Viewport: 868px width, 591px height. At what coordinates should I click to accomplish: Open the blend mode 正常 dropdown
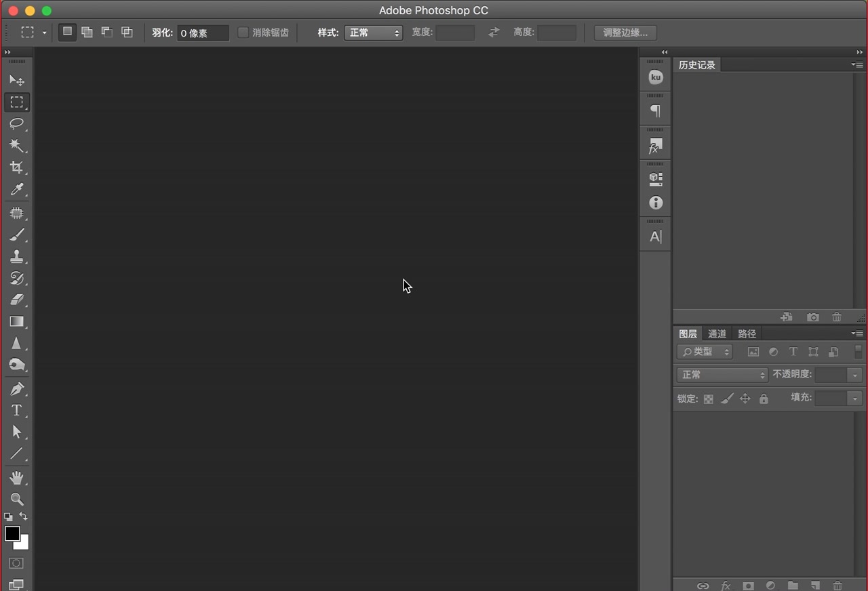(x=722, y=375)
